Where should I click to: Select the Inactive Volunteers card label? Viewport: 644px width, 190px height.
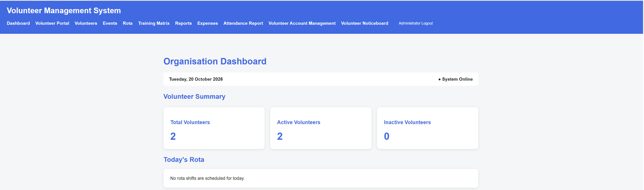click(407, 122)
